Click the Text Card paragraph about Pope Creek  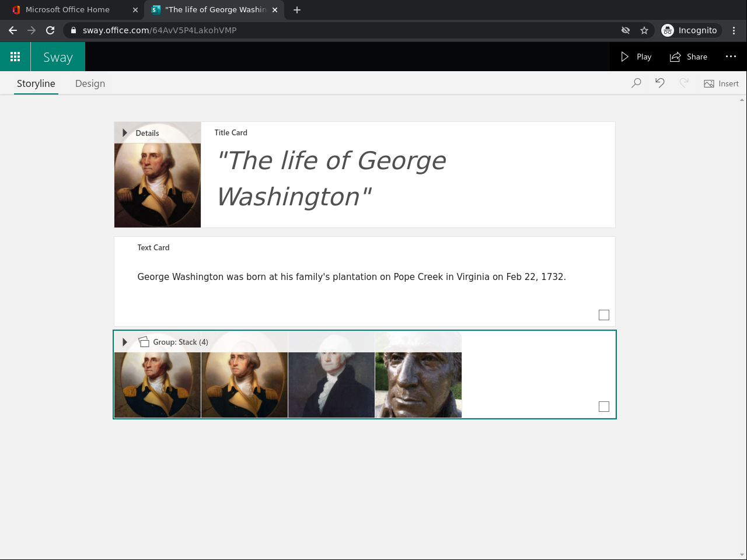click(351, 276)
